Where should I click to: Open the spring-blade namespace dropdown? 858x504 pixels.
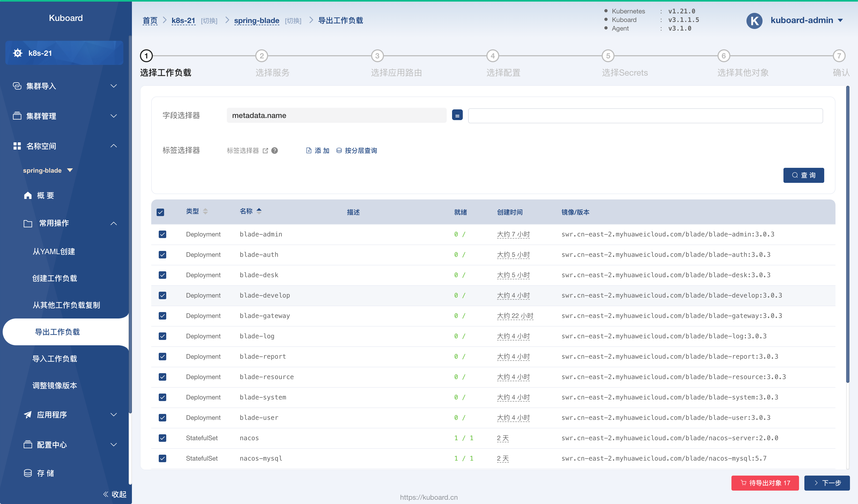[48, 170]
